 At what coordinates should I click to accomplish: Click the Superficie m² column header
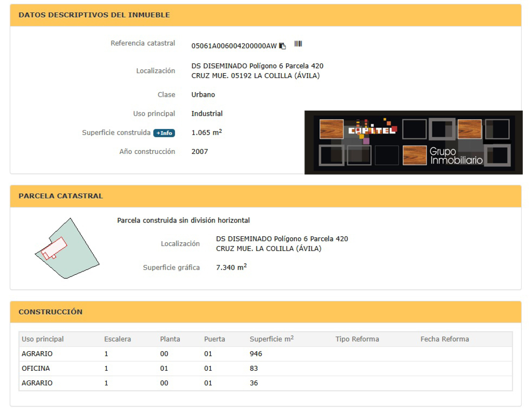coord(271,339)
